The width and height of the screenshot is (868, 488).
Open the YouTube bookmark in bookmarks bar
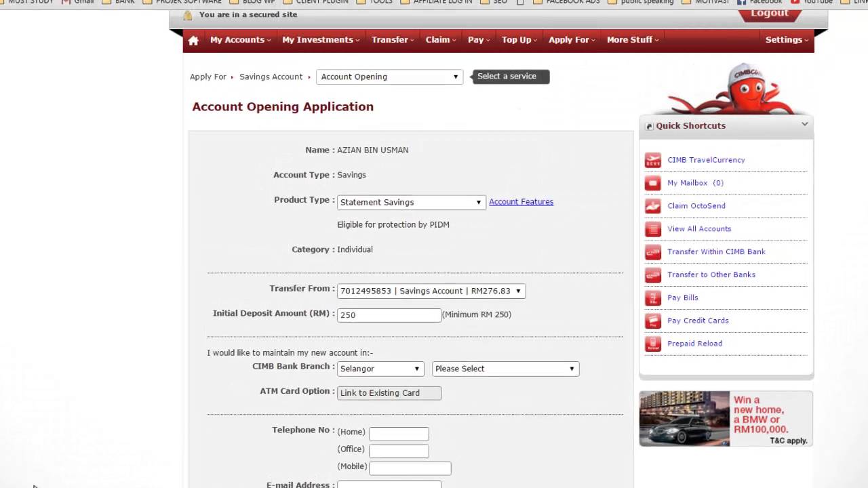pyautogui.click(x=812, y=2)
